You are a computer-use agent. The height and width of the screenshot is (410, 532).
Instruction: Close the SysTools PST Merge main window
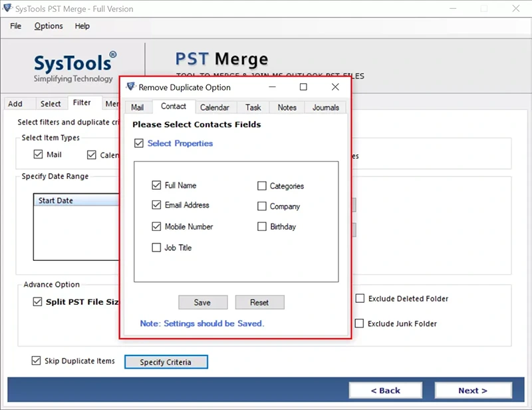click(x=516, y=9)
